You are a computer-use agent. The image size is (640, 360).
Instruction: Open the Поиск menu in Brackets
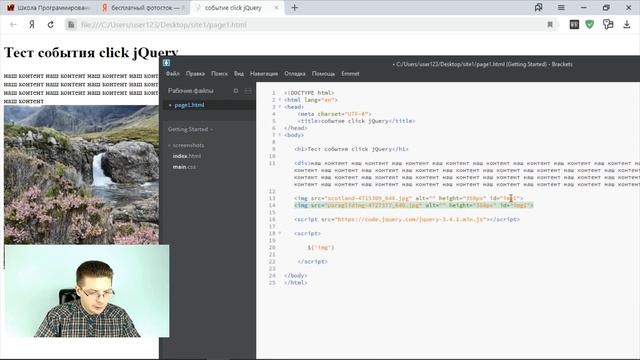click(219, 74)
